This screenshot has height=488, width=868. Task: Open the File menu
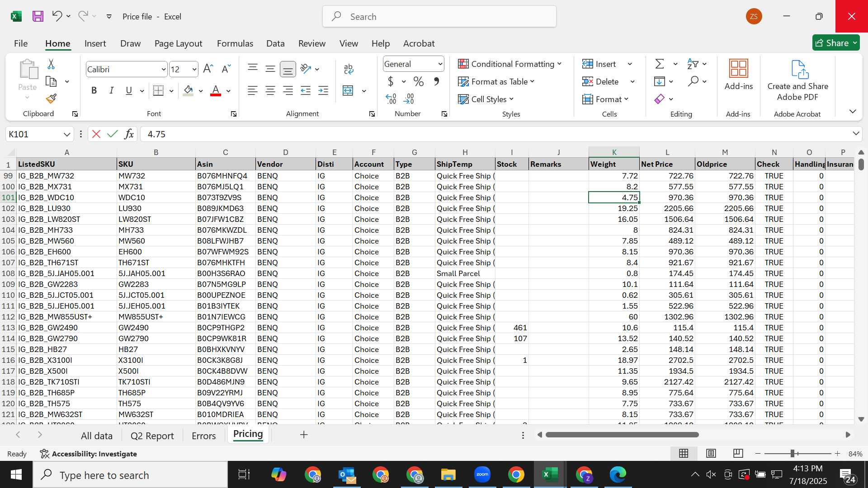tap(21, 43)
